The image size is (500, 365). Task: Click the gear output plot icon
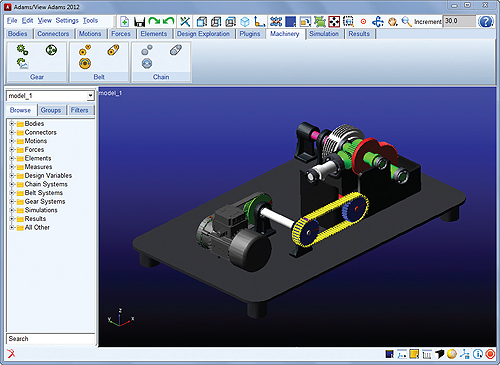pyautogui.click(x=22, y=63)
